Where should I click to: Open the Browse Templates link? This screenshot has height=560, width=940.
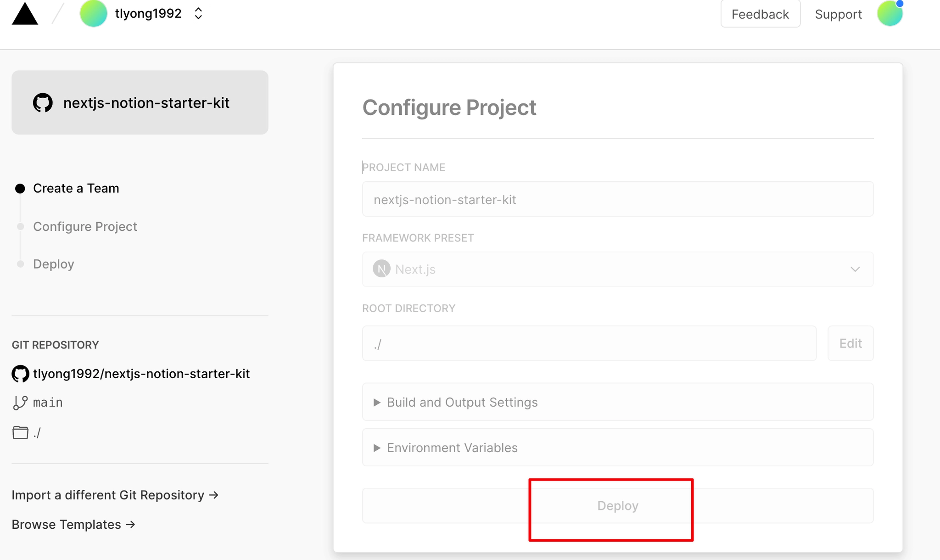pos(73,524)
